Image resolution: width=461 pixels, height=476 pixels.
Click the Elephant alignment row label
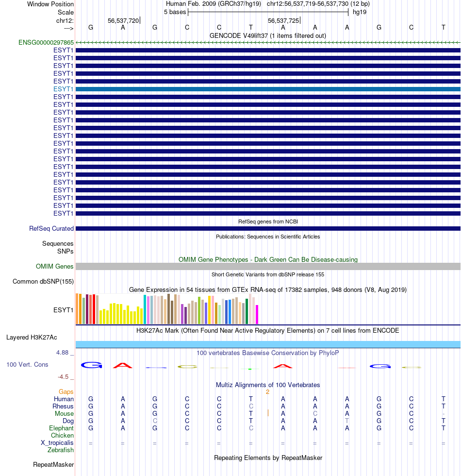[x=61, y=428]
